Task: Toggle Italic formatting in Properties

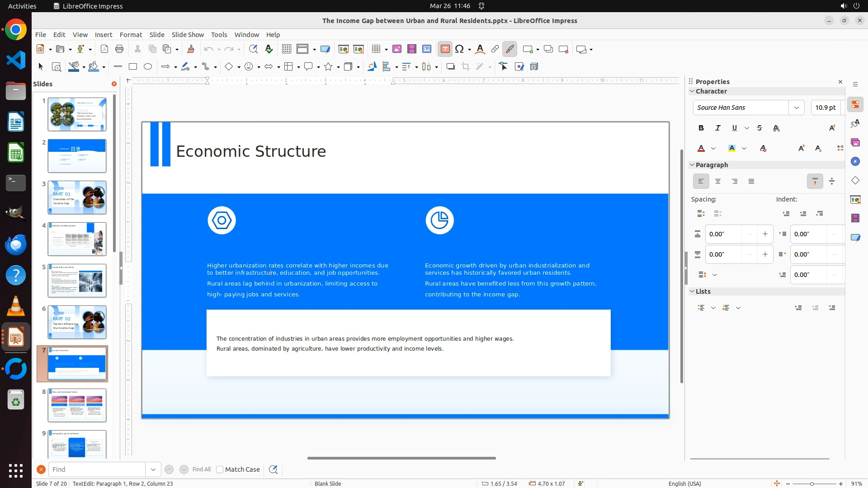Action: pyautogui.click(x=717, y=128)
